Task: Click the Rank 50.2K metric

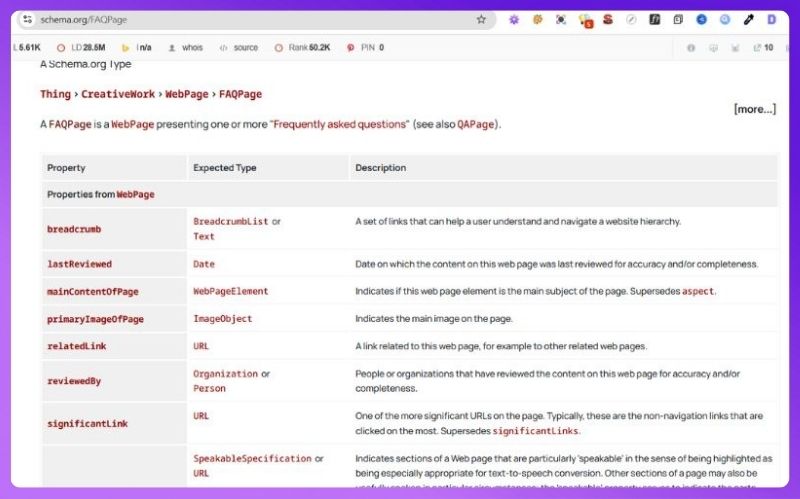Action: coord(303,47)
